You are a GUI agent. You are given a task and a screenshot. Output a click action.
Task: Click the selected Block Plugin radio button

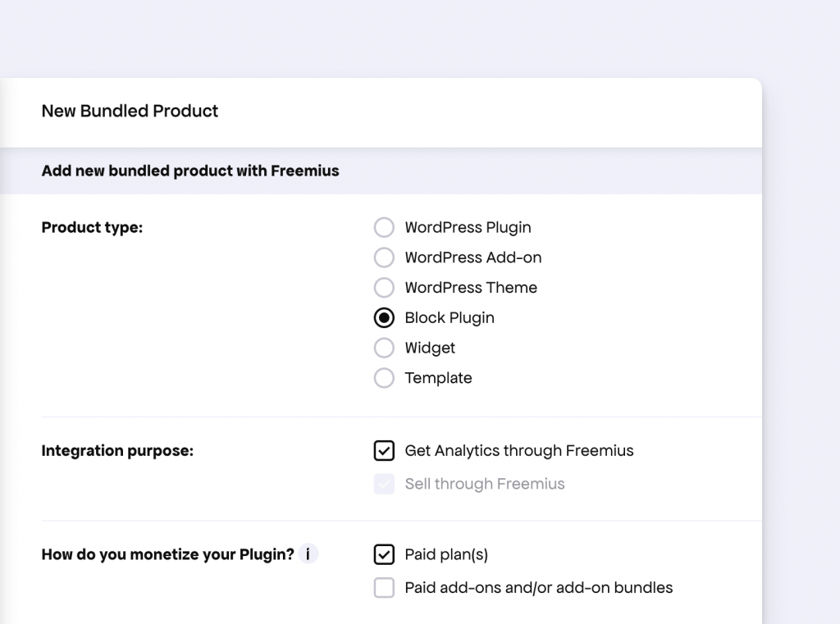(x=384, y=318)
